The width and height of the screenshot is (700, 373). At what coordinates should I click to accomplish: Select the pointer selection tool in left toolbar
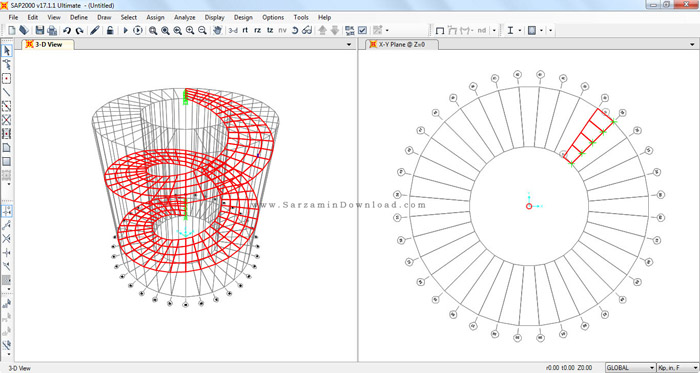pos(6,50)
